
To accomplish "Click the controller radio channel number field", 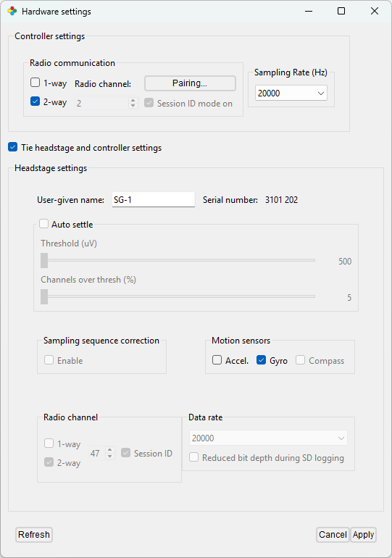I will click(x=101, y=103).
